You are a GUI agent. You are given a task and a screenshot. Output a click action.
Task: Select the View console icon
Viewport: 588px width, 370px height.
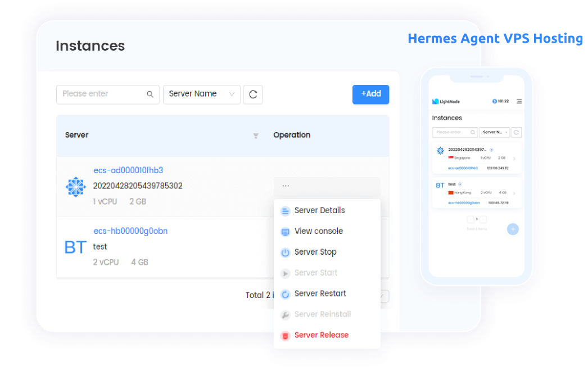click(x=285, y=231)
